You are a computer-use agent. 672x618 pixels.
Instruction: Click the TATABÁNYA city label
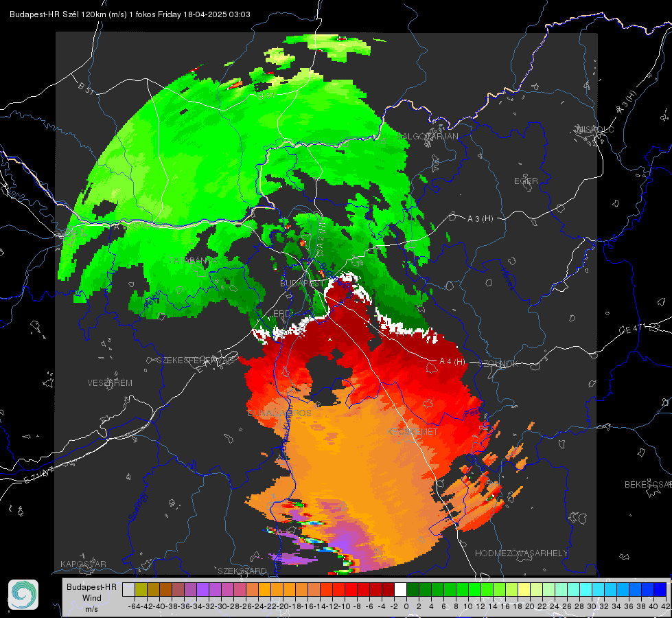click(x=194, y=260)
